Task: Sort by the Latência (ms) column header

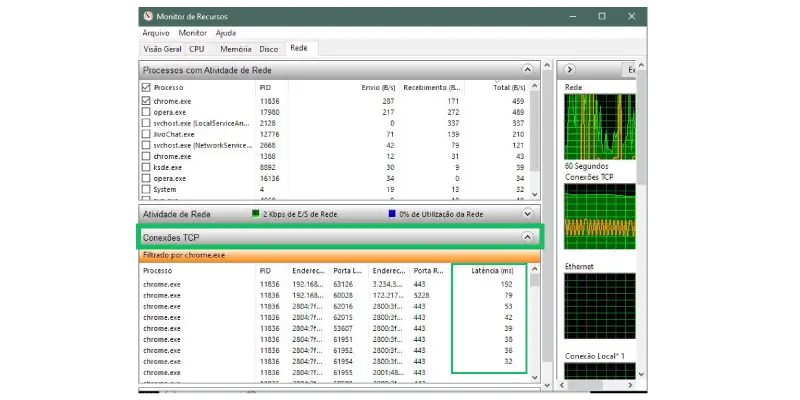Action: coord(489,270)
